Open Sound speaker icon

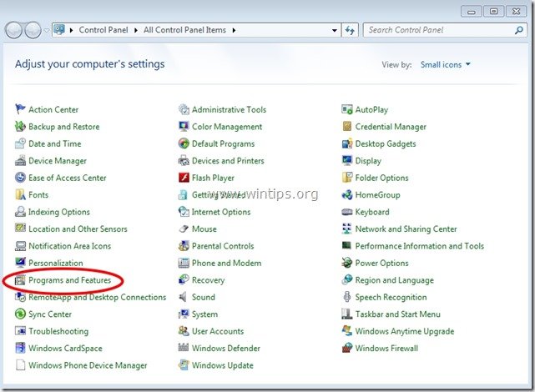pyautogui.click(x=184, y=297)
